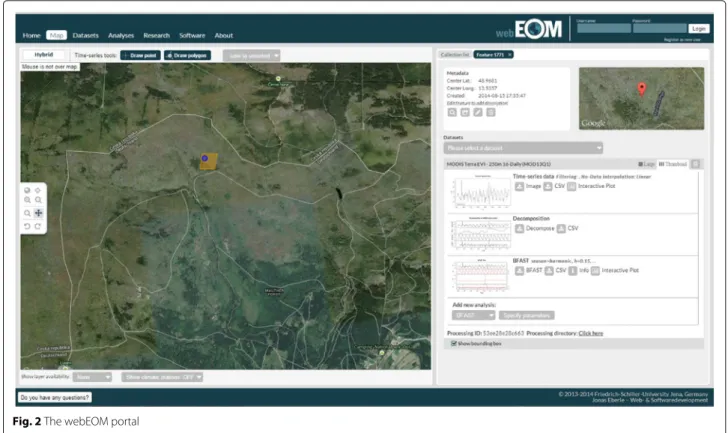Close the Feature tab with its x

point(510,55)
